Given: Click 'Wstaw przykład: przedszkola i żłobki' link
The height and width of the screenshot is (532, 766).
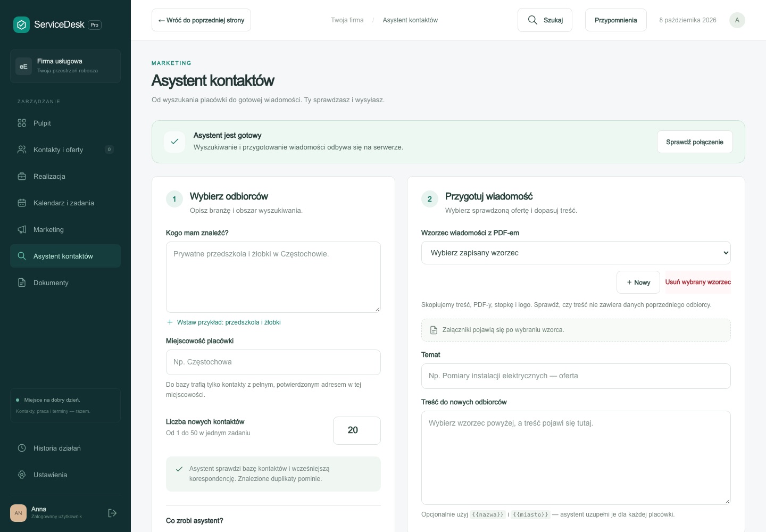Looking at the screenshot, I should point(223,322).
